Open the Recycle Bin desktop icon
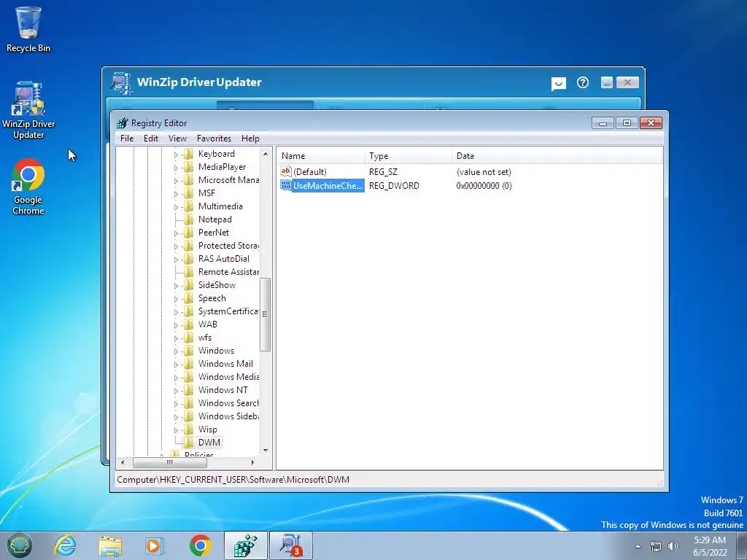 (28, 29)
